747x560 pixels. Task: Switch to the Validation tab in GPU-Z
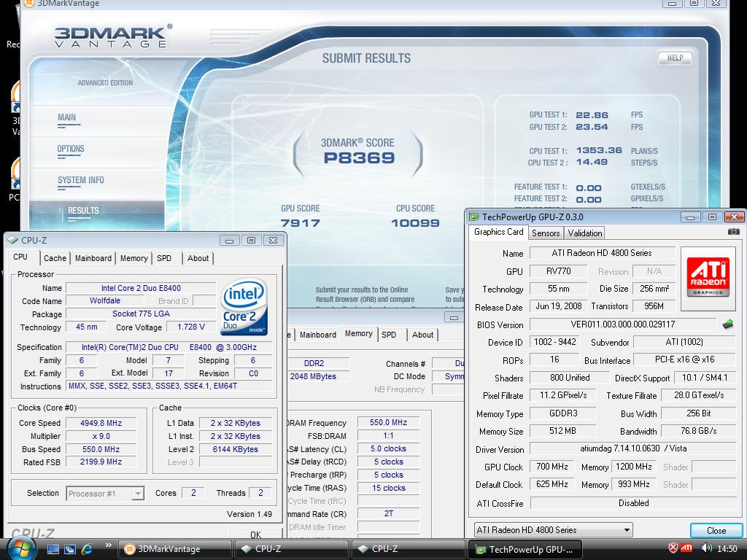584,233
